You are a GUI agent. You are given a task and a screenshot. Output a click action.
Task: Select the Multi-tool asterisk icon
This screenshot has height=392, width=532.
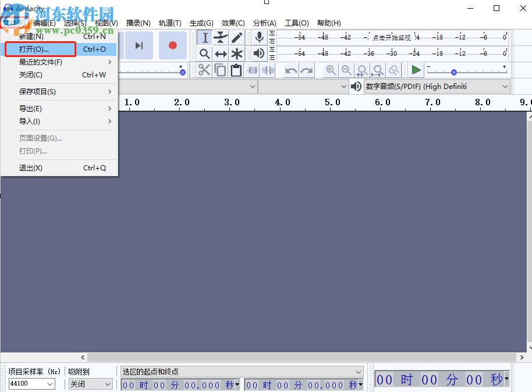(237, 54)
